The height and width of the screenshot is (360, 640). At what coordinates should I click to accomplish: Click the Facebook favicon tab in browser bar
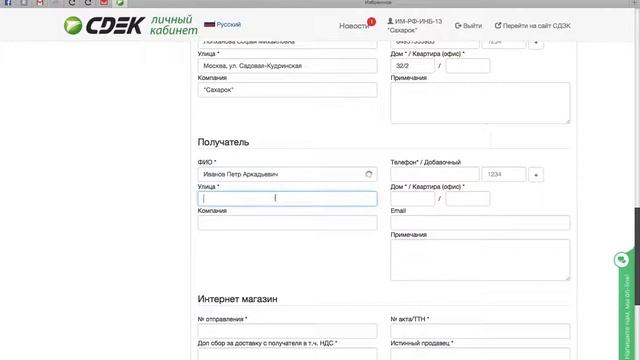pyautogui.click(x=8, y=3)
